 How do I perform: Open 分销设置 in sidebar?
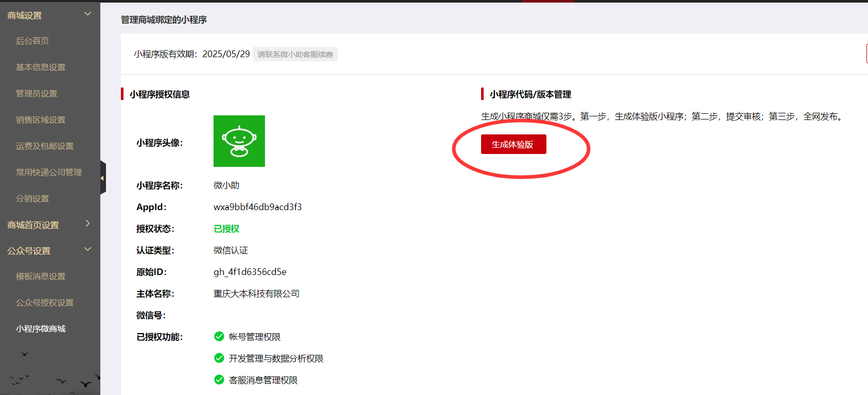[32, 199]
